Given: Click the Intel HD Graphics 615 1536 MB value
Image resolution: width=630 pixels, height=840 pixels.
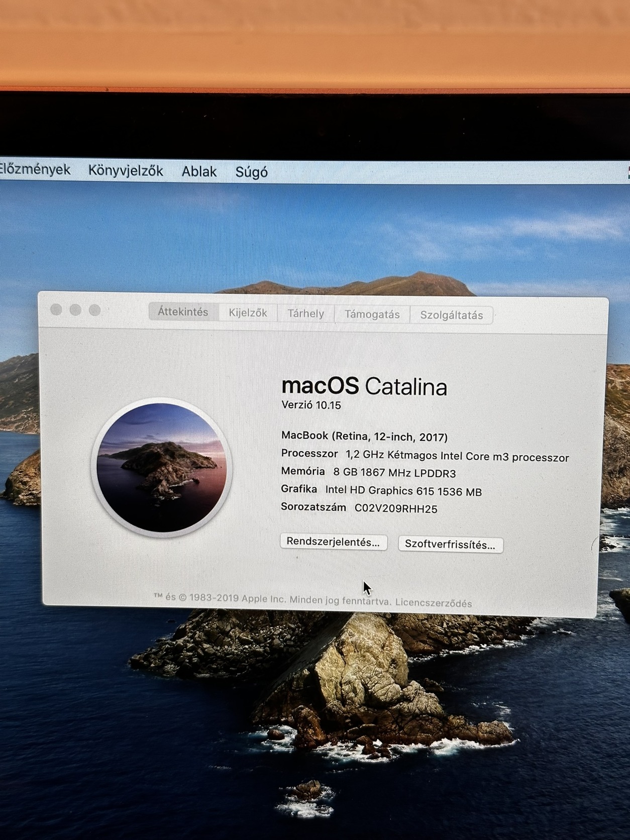Looking at the screenshot, I should 403,491.
